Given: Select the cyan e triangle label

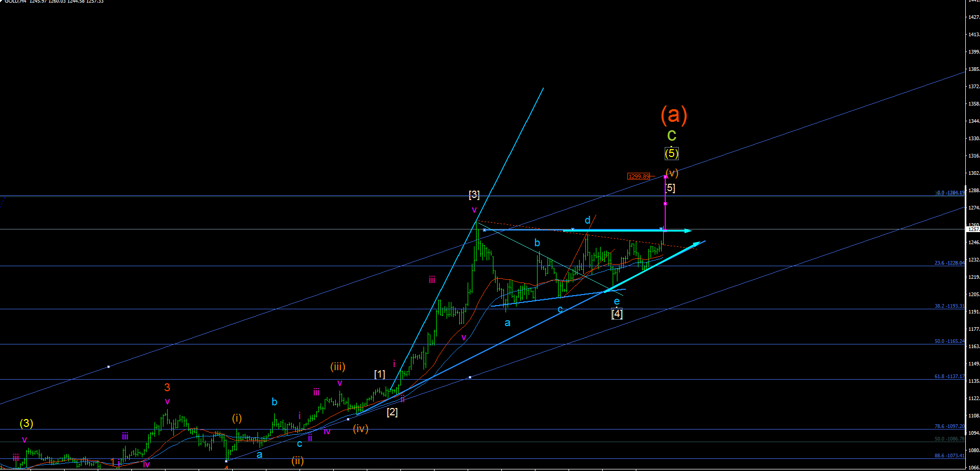Looking at the screenshot, I should [x=617, y=301].
